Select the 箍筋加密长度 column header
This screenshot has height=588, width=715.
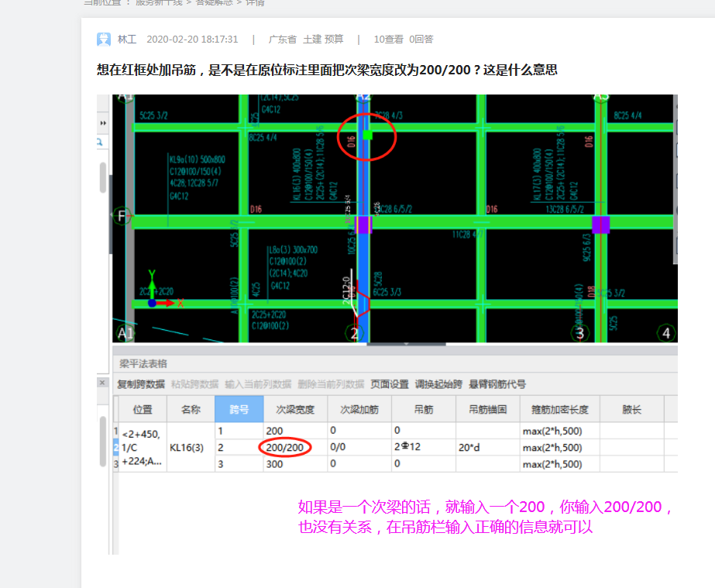point(560,409)
